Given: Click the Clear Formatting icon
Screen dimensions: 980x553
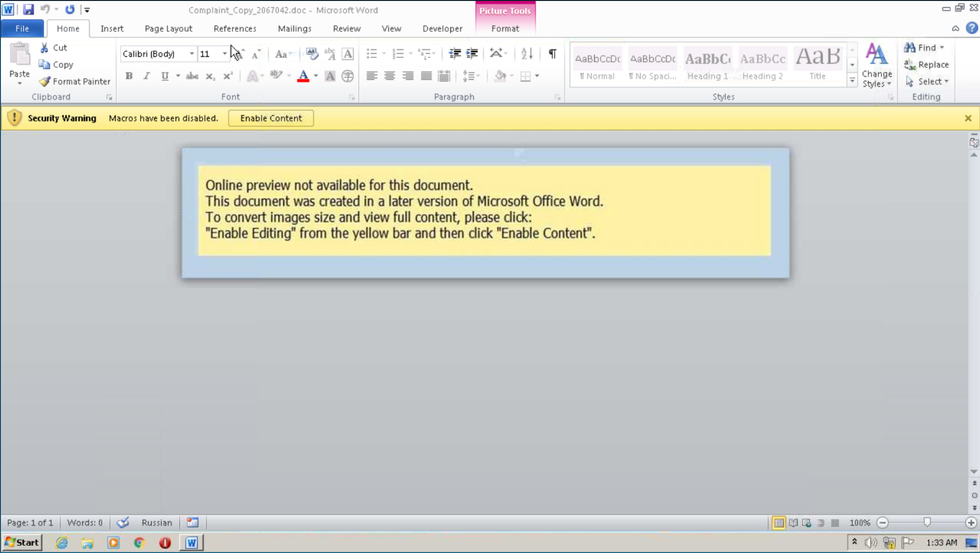Looking at the screenshot, I should [312, 54].
